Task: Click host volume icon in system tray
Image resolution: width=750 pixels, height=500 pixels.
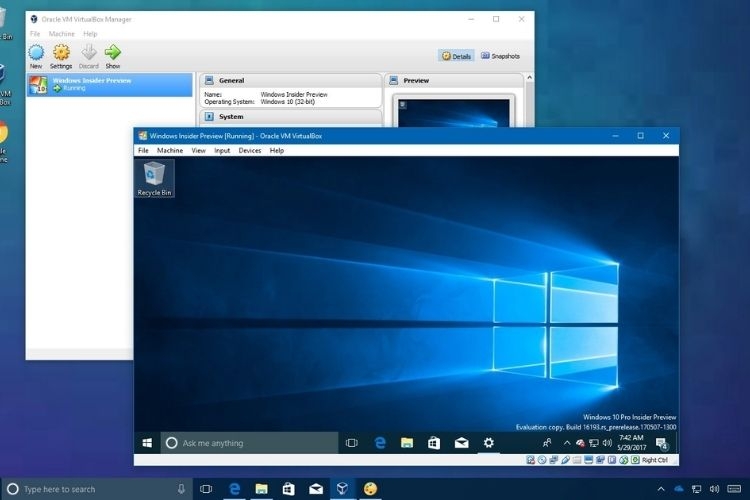Action: pos(714,489)
